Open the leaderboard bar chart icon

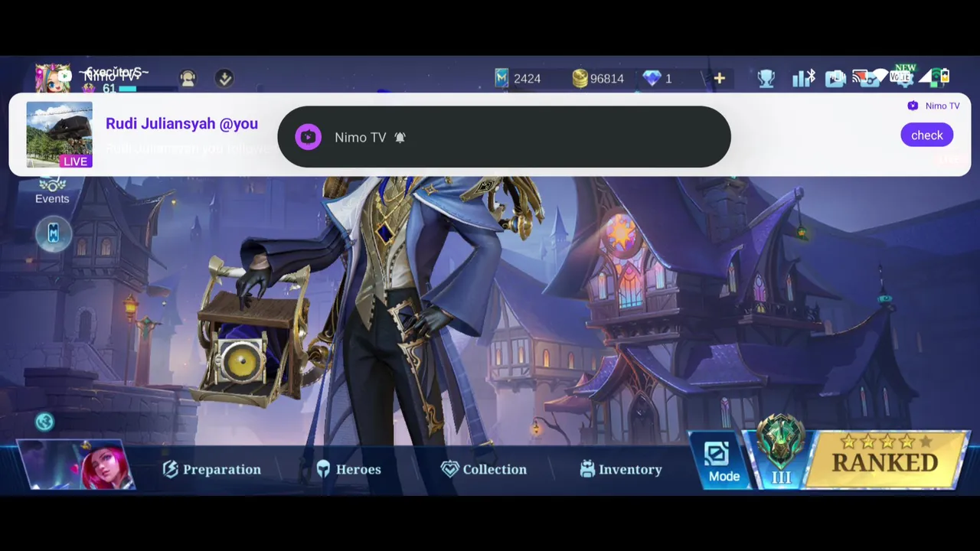click(801, 78)
